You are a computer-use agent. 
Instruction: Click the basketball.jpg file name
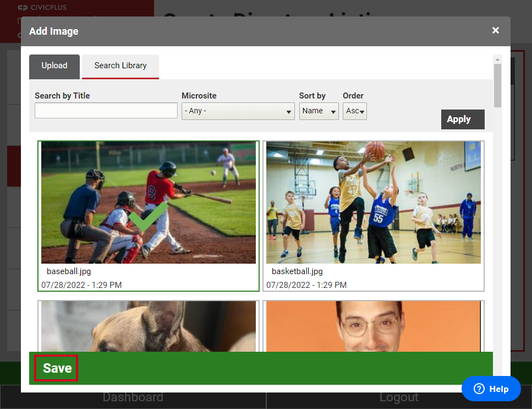[x=297, y=271]
